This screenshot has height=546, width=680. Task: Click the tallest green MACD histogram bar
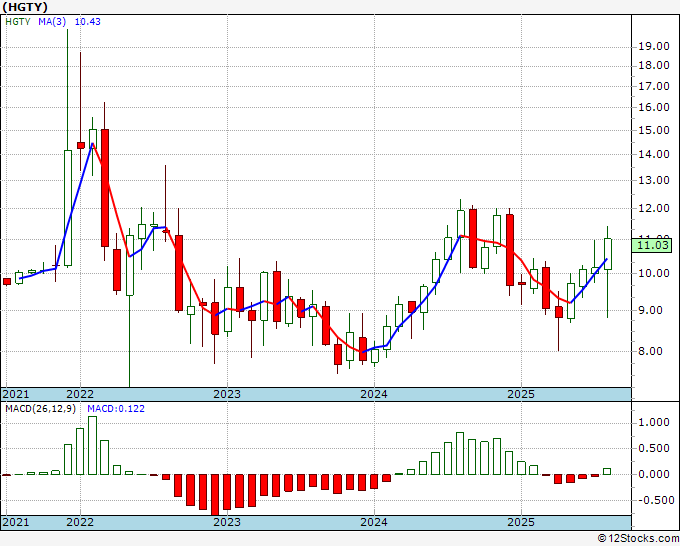[92, 445]
